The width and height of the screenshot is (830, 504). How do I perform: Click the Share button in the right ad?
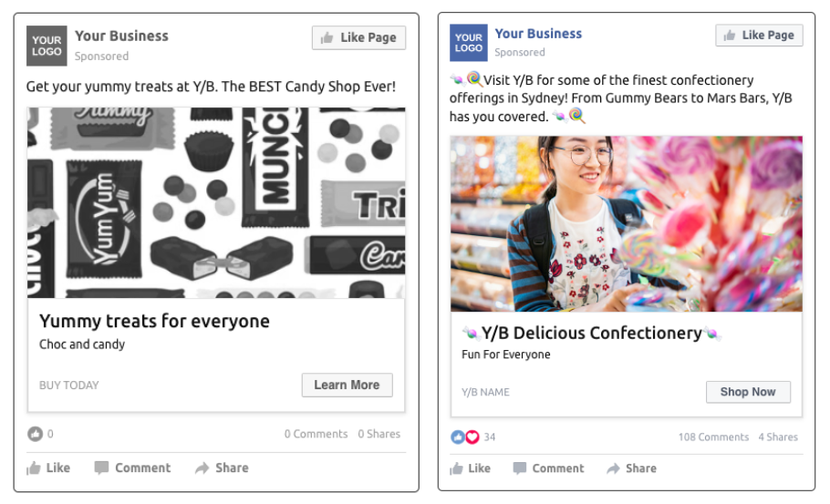631,468
